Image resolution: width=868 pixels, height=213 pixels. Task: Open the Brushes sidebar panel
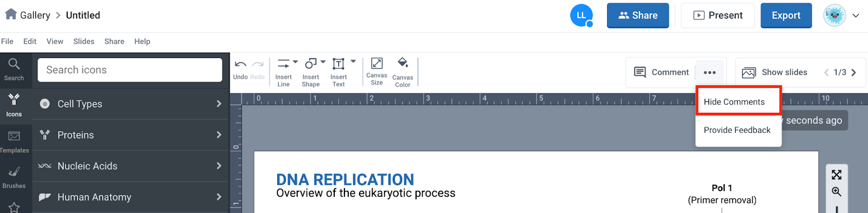tap(14, 178)
